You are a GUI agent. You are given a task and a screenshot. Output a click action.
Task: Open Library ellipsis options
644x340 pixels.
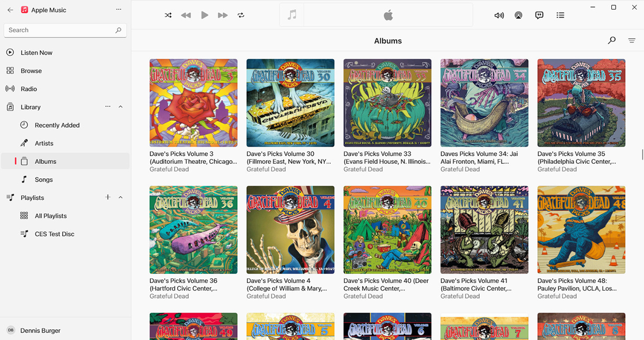pos(108,107)
